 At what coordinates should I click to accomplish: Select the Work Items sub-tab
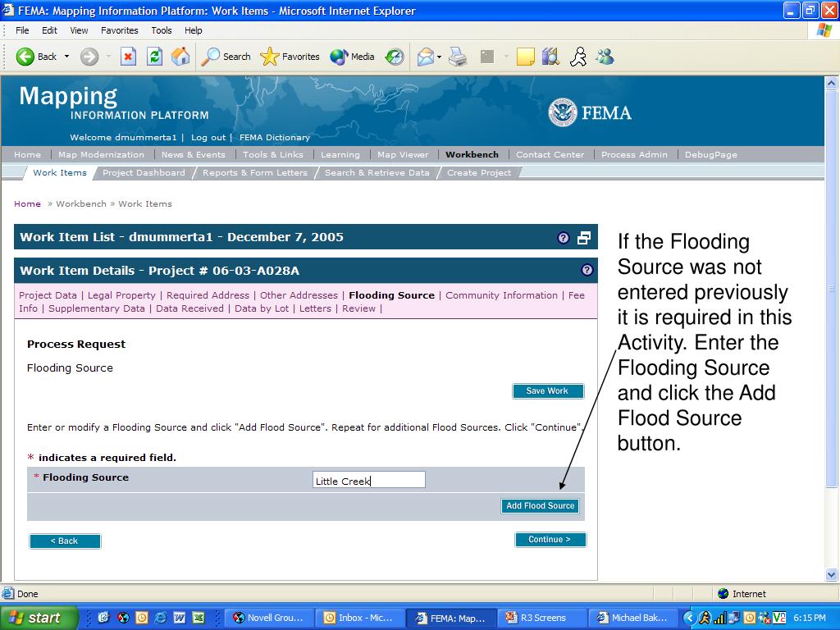click(x=59, y=172)
